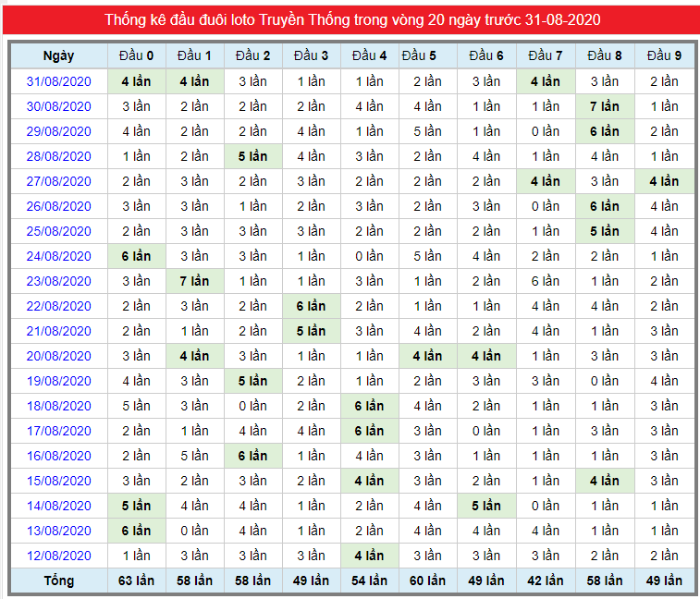Select the 27/08/2020 date link
The height and width of the screenshot is (599, 700).
[58, 182]
